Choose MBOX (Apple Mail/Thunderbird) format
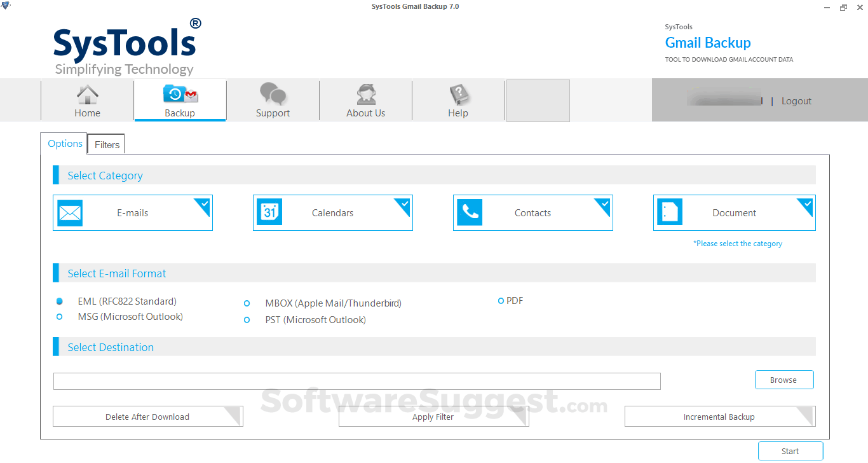The image size is (868, 463). (x=247, y=303)
